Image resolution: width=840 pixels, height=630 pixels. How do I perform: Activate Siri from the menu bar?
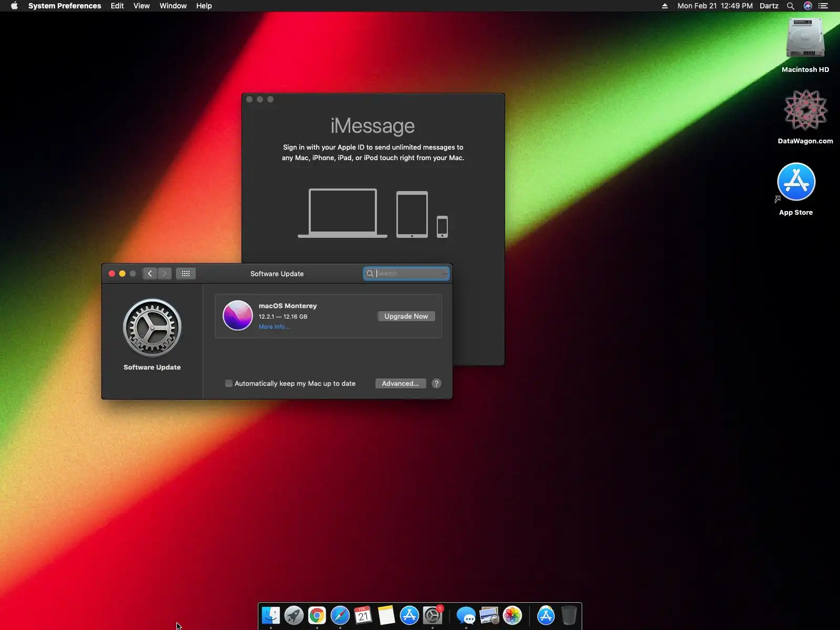(x=808, y=6)
